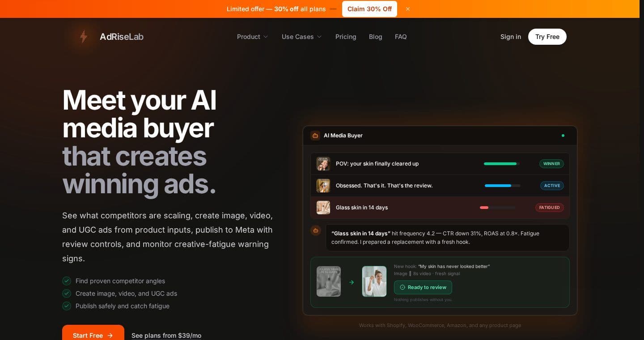644x340 pixels.
Task: Click the green arrow between the two ad creatives
Action: (x=352, y=282)
